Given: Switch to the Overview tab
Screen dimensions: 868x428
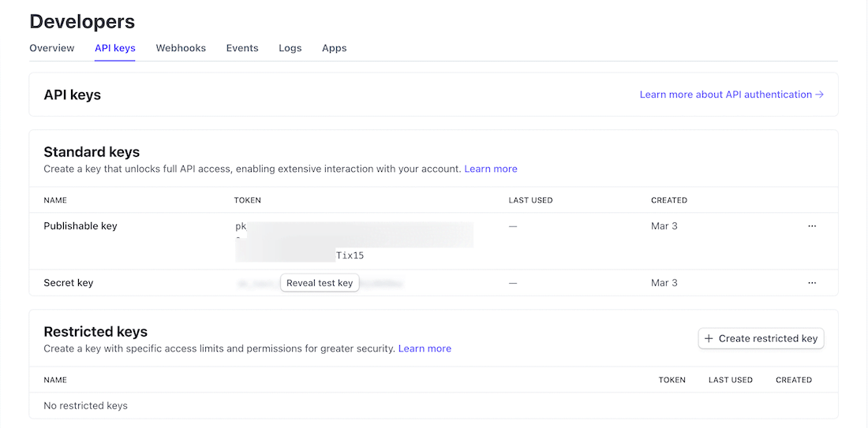Looking at the screenshot, I should [x=52, y=48].
